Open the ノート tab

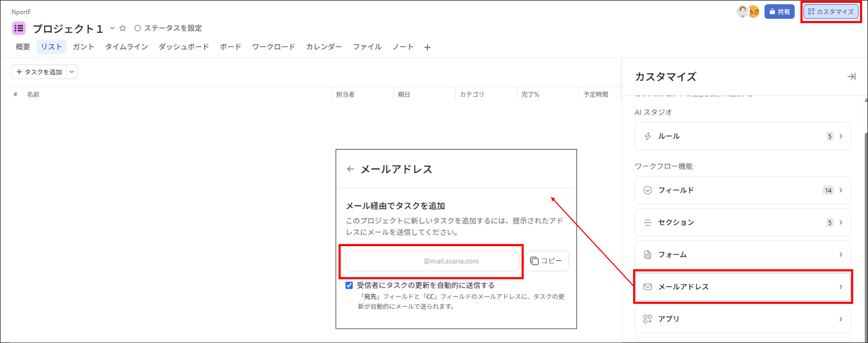coord(403,47)
